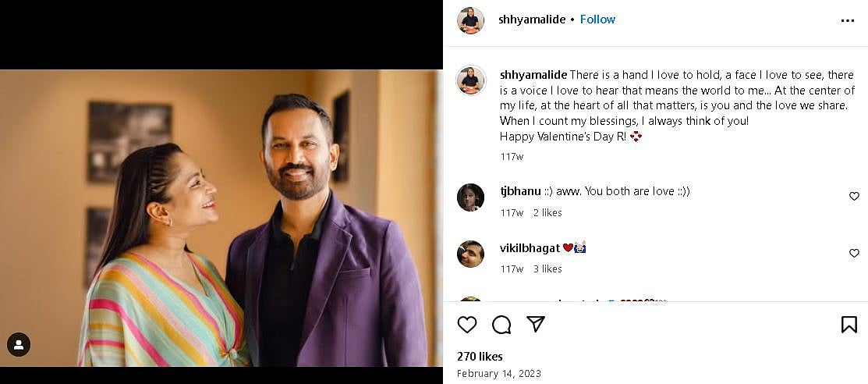Like the post with heart icon

[467, 325]
